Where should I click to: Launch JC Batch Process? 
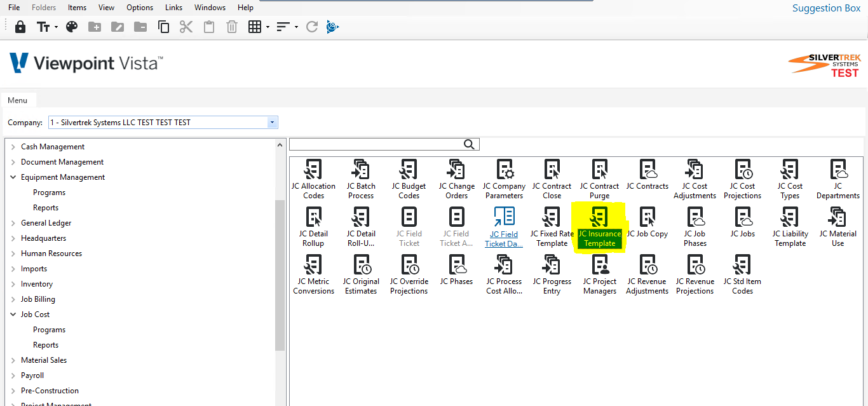pos(361,179)
